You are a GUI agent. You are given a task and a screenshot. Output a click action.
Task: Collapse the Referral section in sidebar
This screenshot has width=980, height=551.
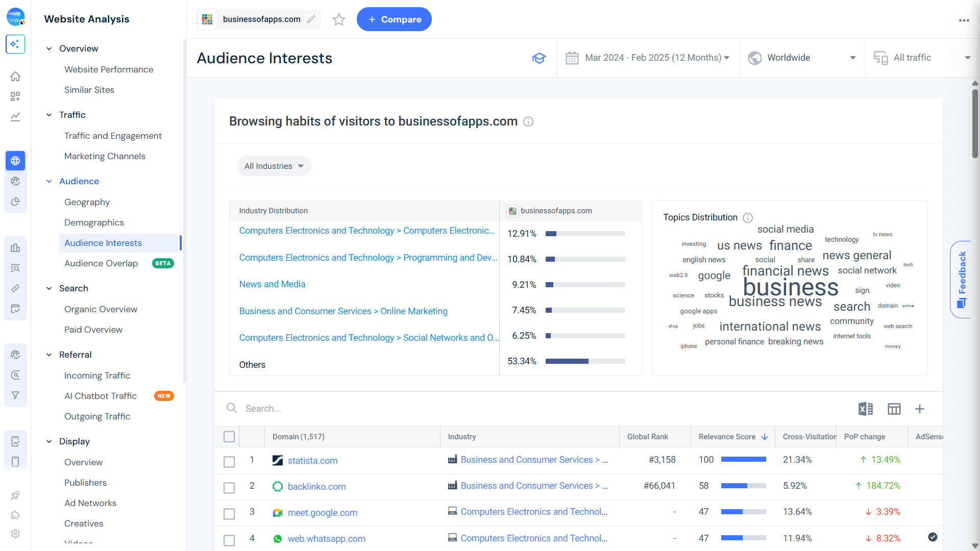(x=49, y=355)
